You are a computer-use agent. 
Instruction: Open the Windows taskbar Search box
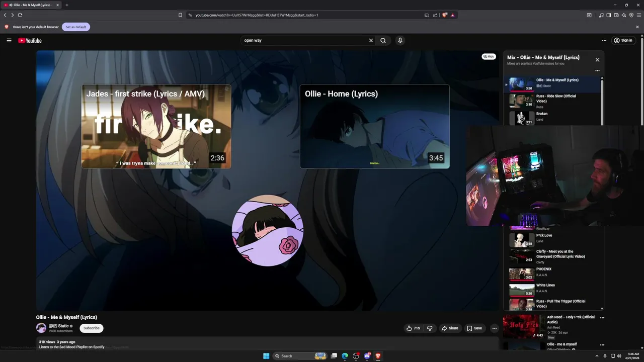pyautogui.click(x=300, y=356)
